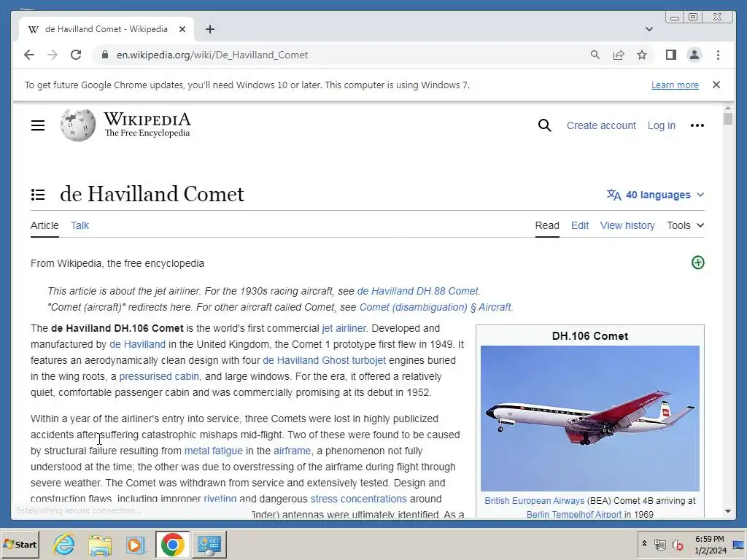Open Comet (disambiguation) § Aircraft link
The width and height of the screenshot is (747, 560).
click(x=435, y=307)
